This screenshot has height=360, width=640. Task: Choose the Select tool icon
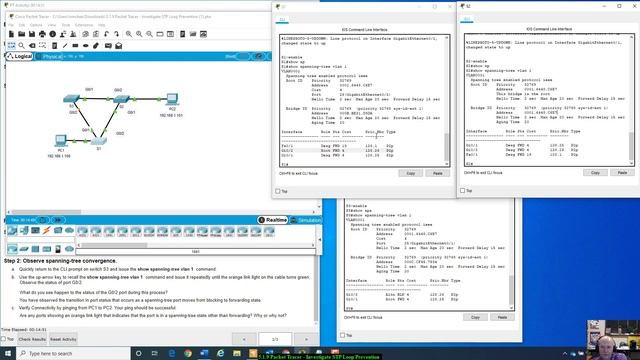11,46
